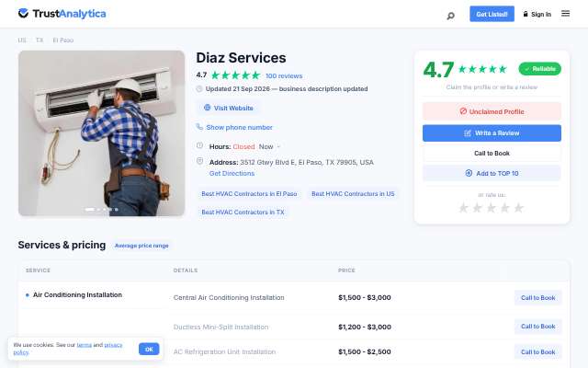Accept cookies with OK button
This screenshot has height=368, width=588.
coord(149,350)
